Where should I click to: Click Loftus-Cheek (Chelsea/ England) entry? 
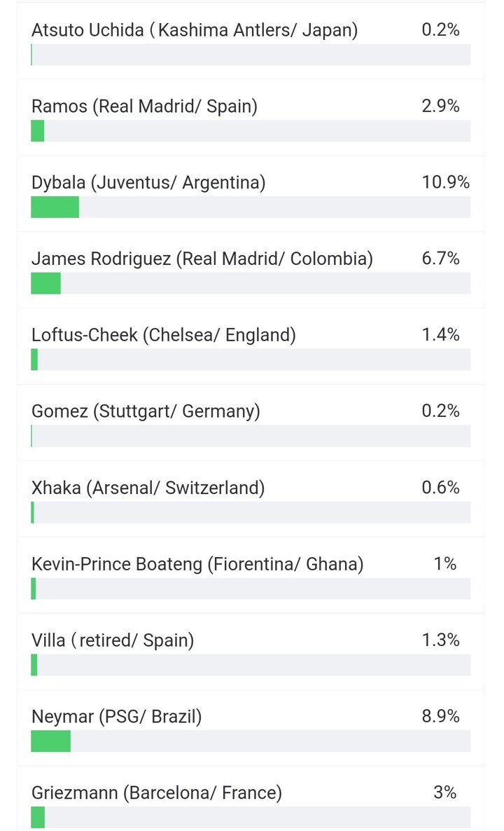click(164, 336)
